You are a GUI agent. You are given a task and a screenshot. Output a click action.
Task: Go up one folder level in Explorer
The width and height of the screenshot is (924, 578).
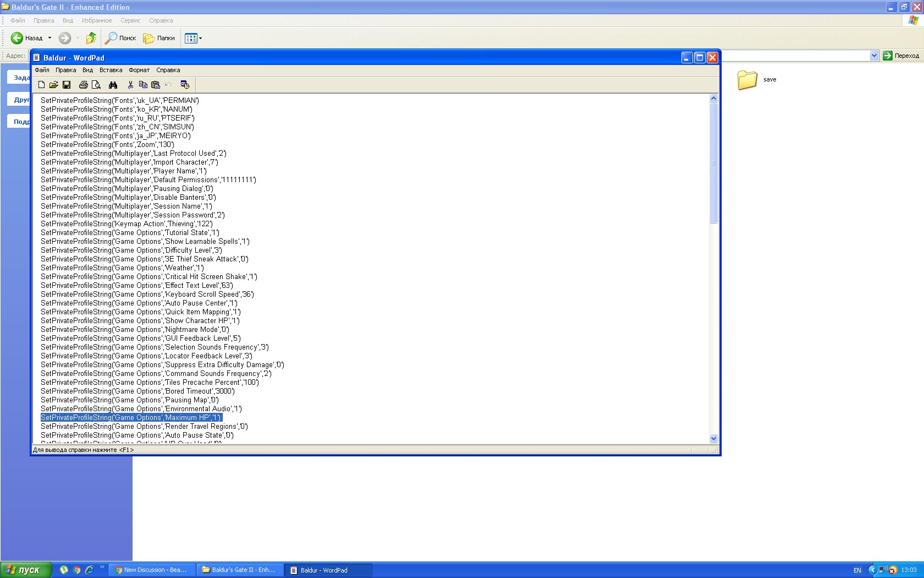(x=91, y=38)
